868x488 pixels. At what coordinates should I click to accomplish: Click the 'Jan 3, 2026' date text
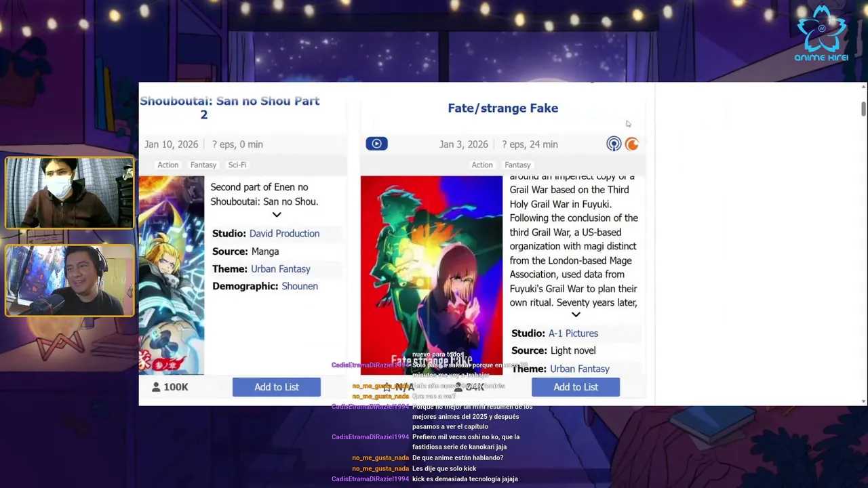464,144
